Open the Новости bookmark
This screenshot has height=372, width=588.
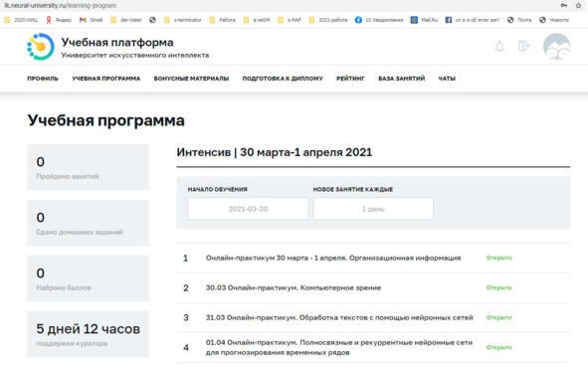554,20
